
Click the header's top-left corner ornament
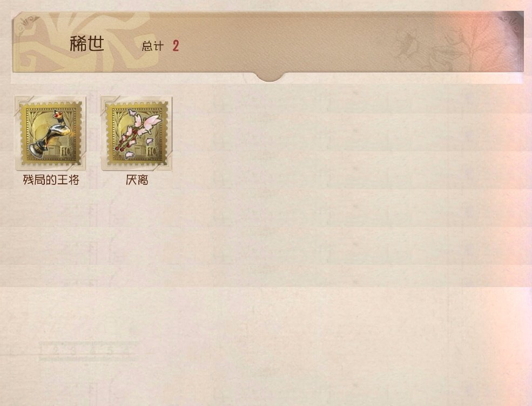[28, 24]
